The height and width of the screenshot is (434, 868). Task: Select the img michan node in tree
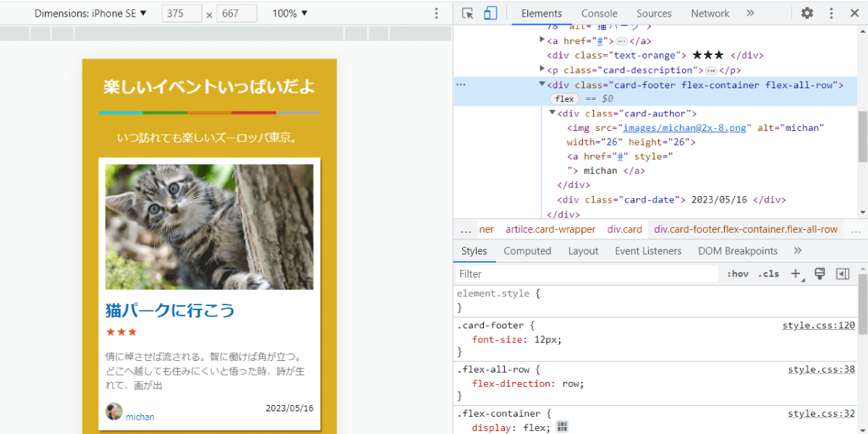click(696, 135)
